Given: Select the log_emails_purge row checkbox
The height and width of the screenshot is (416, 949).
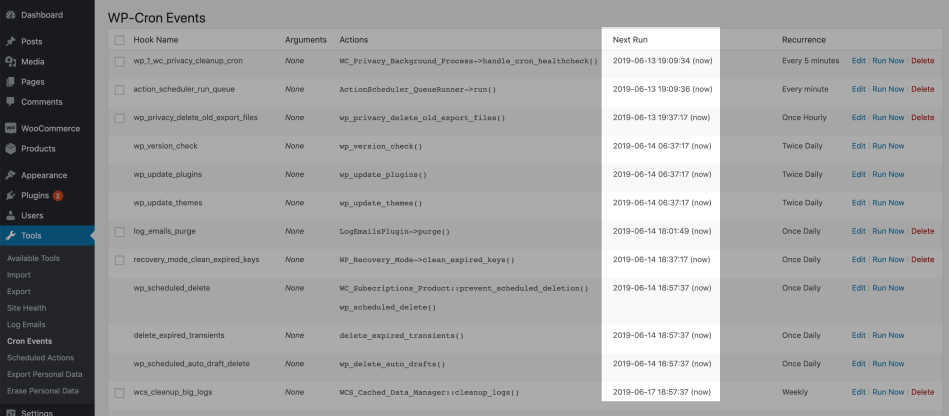Looking at the screenshot, I should pyautogui.click(x=120, y=231).
